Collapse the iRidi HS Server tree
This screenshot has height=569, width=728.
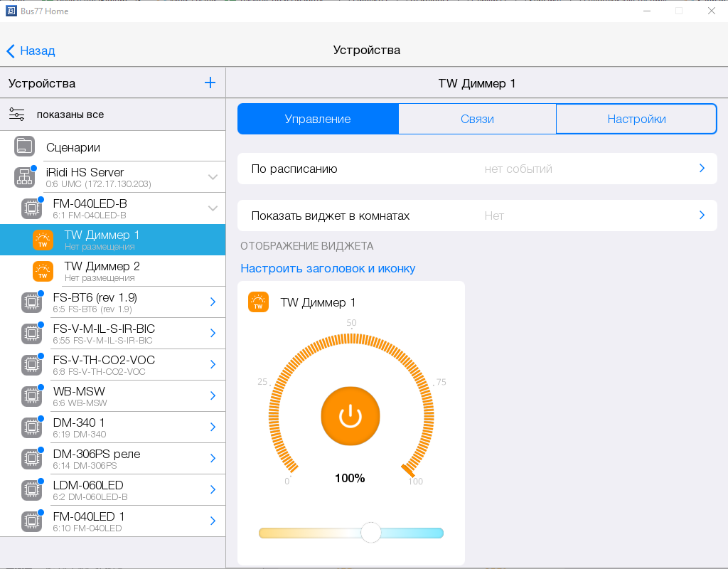(x=213, y=177)
